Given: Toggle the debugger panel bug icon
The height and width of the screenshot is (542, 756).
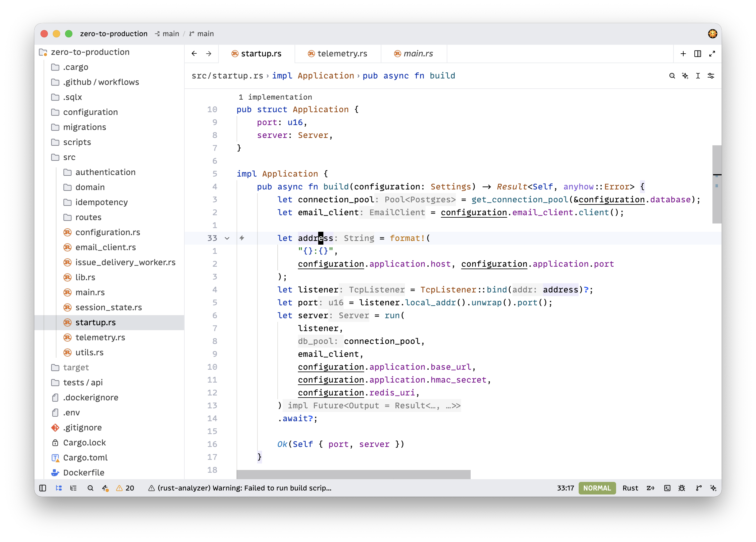Looking at the screenshot, I should 682,488.
